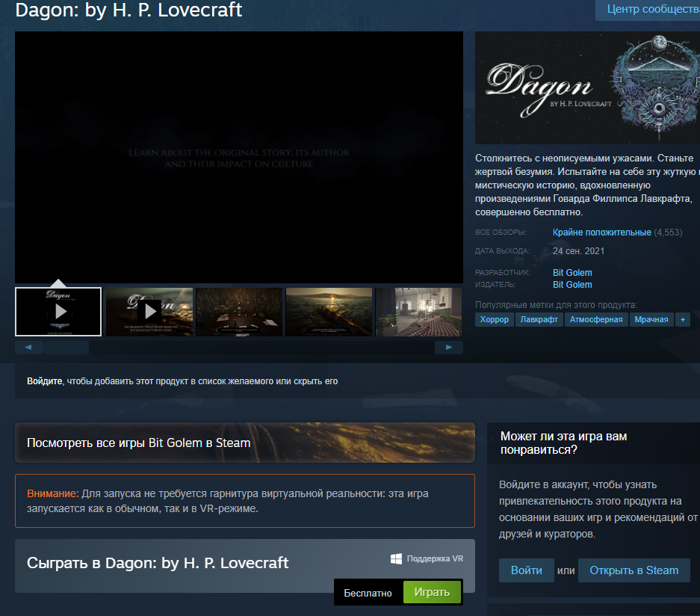The height and width of the screenshot is (616, 700).
Task: Select the second video thumbnail with play icon
Action: pyautogui.click(x=149, y=311)
